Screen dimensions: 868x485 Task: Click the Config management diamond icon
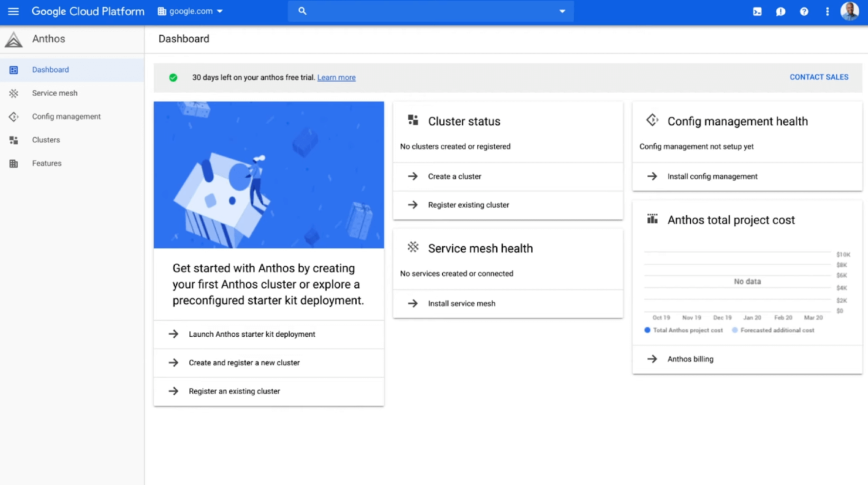13,116
